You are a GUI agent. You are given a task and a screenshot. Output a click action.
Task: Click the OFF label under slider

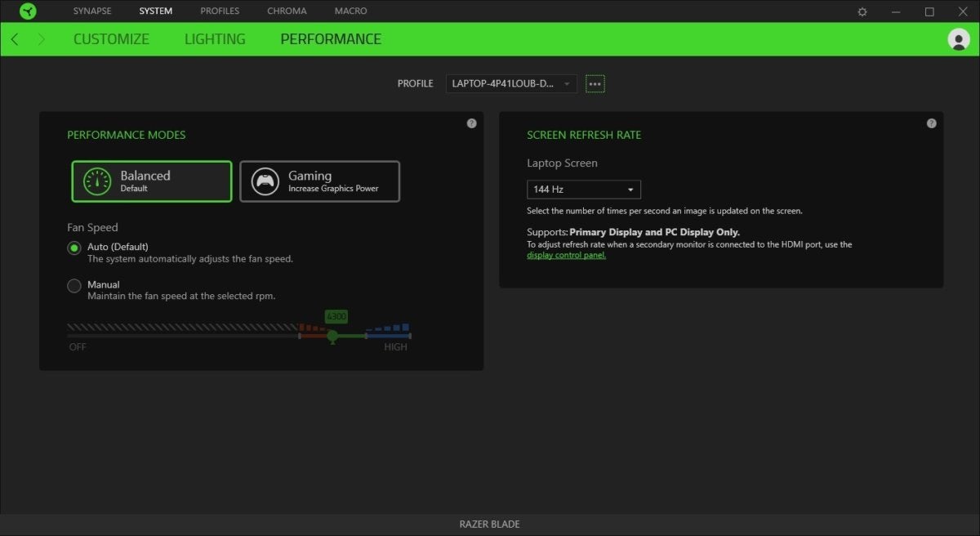(x=78, y=346)
